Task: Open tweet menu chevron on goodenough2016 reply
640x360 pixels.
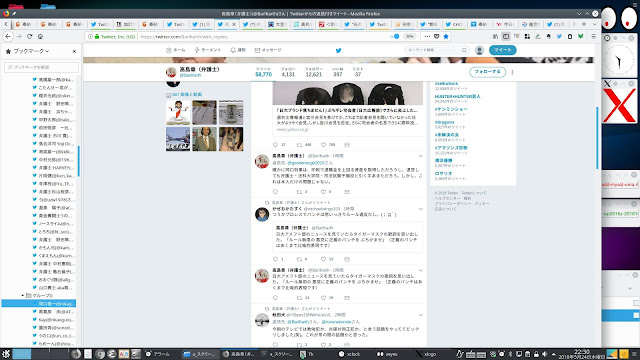Action: (x=420, y=156)
